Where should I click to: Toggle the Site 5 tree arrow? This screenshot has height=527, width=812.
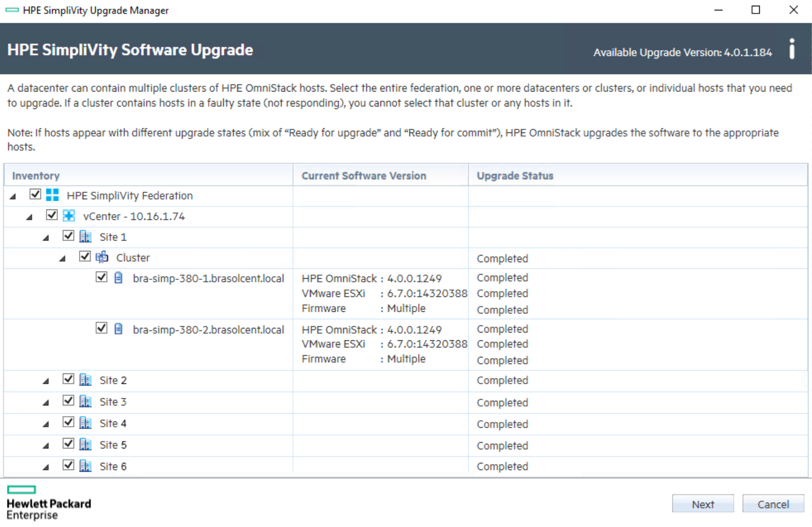point(46,446)
